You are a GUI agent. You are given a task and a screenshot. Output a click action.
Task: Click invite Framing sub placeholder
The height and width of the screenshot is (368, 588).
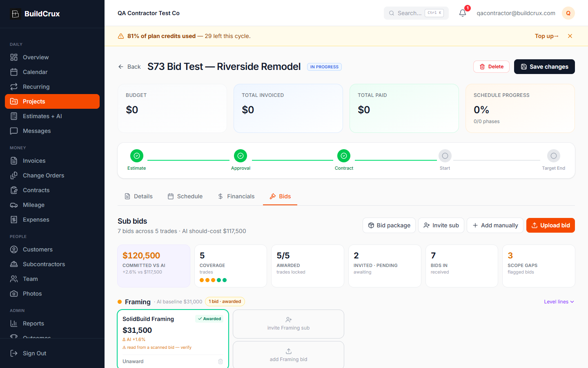288,324
